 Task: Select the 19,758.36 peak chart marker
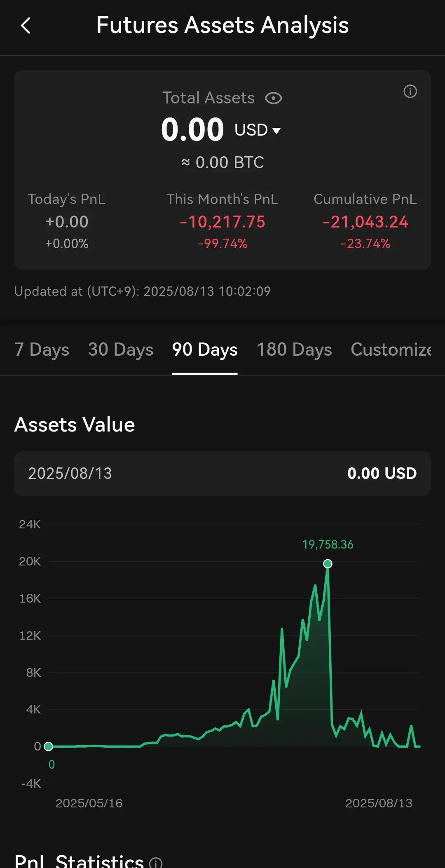click(x=328, y=563)
